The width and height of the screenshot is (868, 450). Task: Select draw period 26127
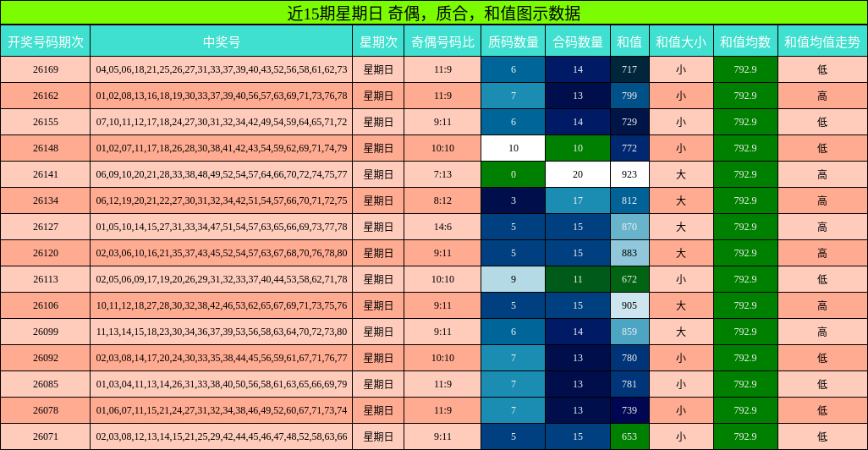coord(46,227)
